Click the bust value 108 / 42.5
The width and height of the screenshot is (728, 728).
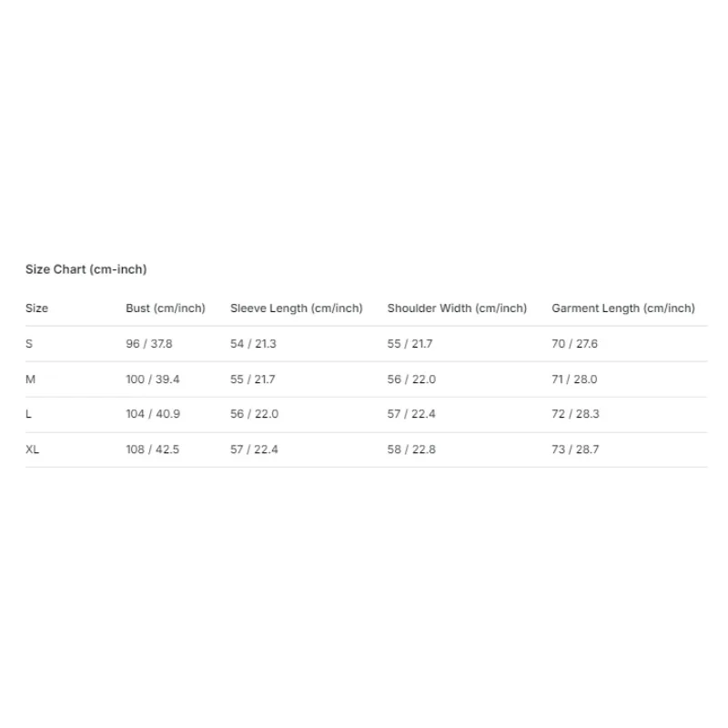pos(152,450)
